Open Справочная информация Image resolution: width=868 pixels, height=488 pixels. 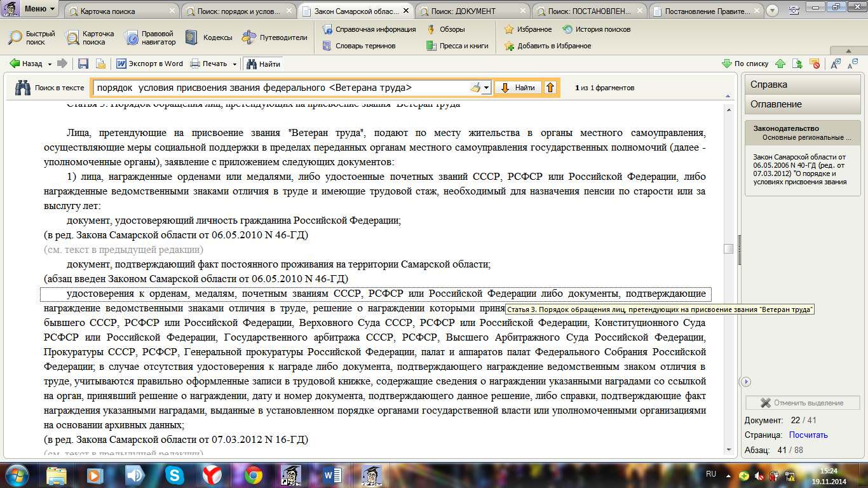pyautogui.click(x=369, y=29)
